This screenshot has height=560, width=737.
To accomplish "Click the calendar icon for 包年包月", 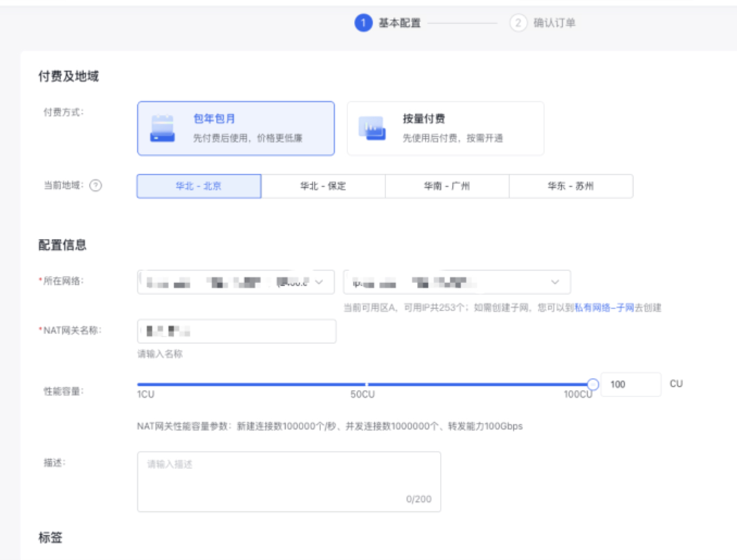I will [x=162, y=129].
